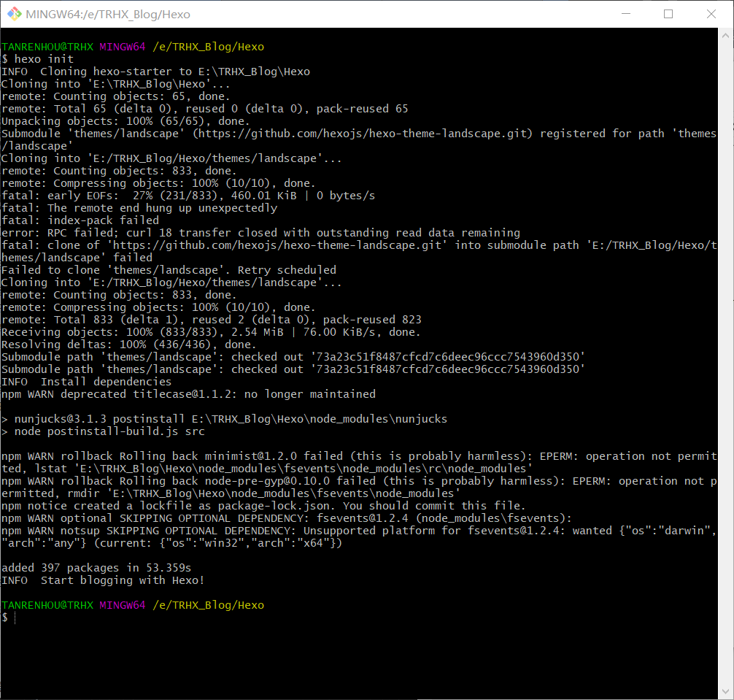Click 'fatal: index-pack failed' line

click(x=80, y=220)
